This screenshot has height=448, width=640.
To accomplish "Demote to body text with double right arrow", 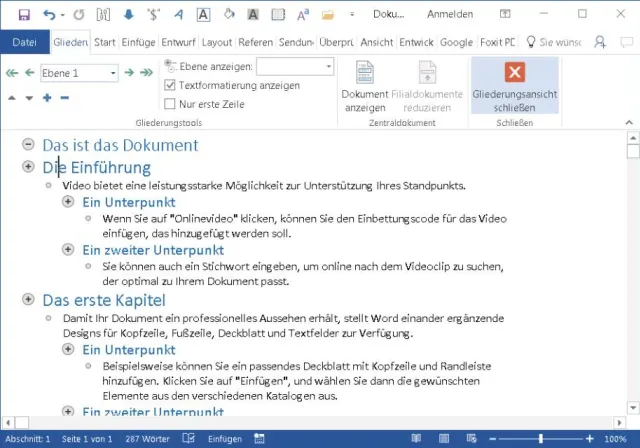I will 144,73.
